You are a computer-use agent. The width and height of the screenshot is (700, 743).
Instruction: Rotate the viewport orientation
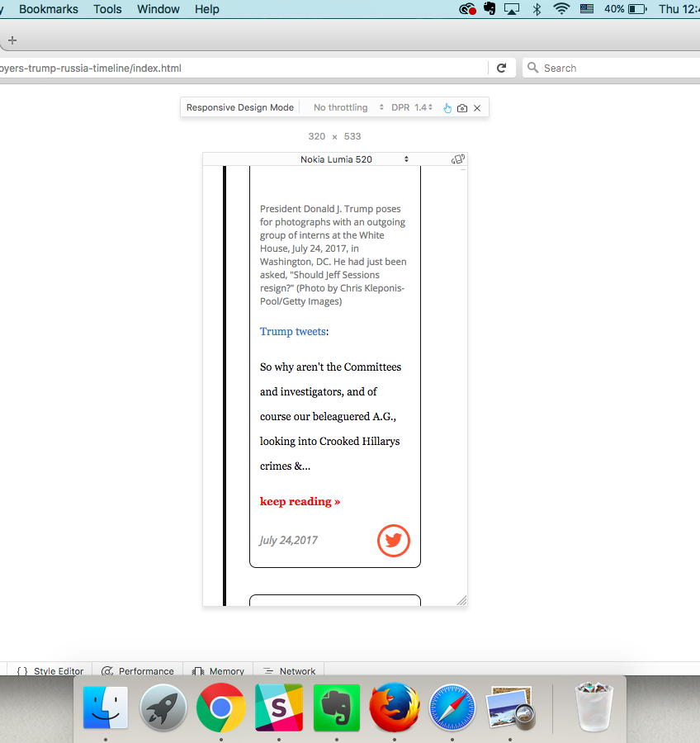pyautogui.click(x=458, y=159)
